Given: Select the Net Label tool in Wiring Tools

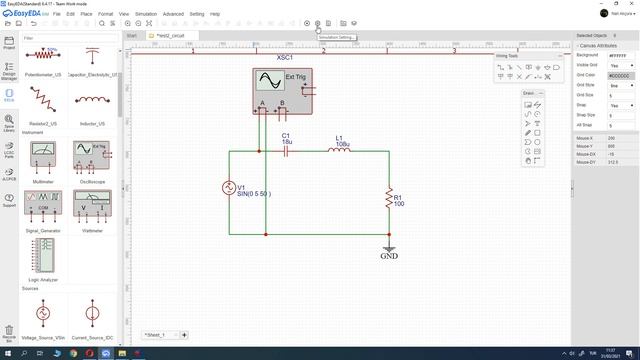Looking at the screenshot, I should (x=529, y=67).
